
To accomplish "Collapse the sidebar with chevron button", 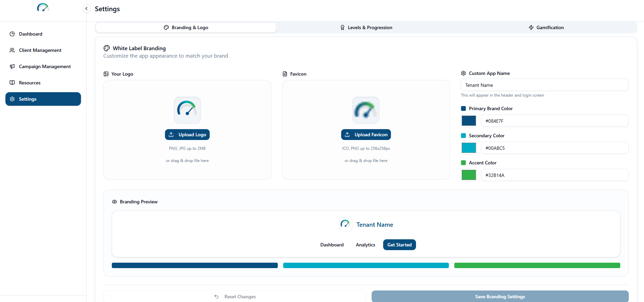I will click(86, 8).
